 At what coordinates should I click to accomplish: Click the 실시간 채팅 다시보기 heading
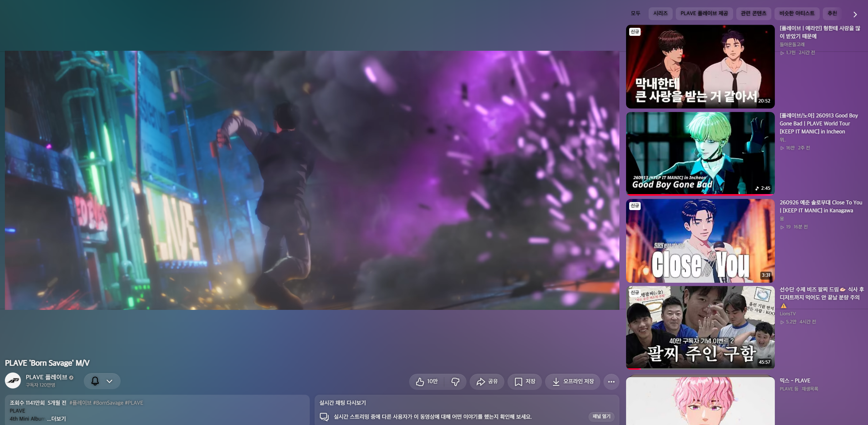342,403
